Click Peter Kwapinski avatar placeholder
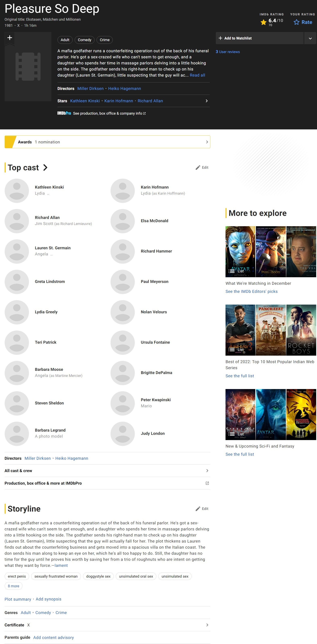 click(123, 403)
